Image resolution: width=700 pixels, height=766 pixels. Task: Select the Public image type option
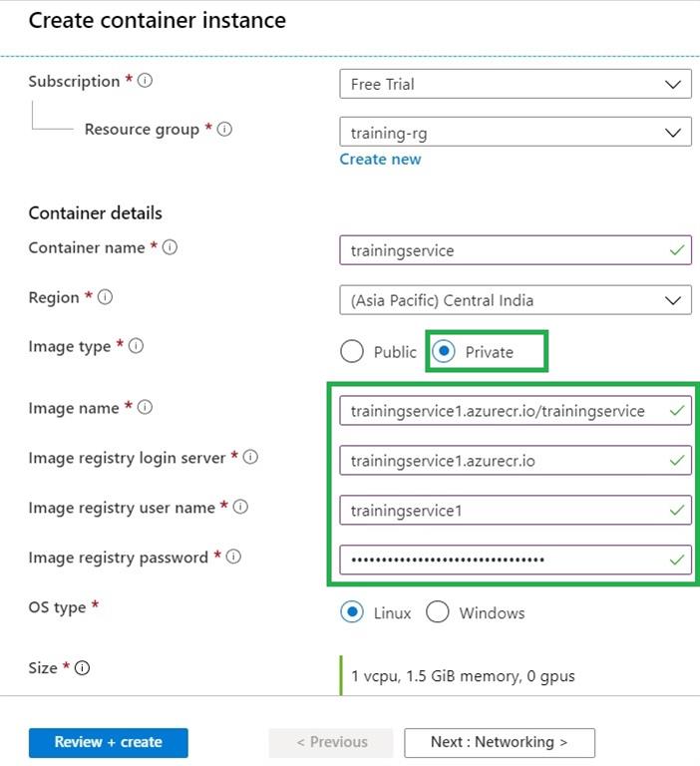click(352, 351)
